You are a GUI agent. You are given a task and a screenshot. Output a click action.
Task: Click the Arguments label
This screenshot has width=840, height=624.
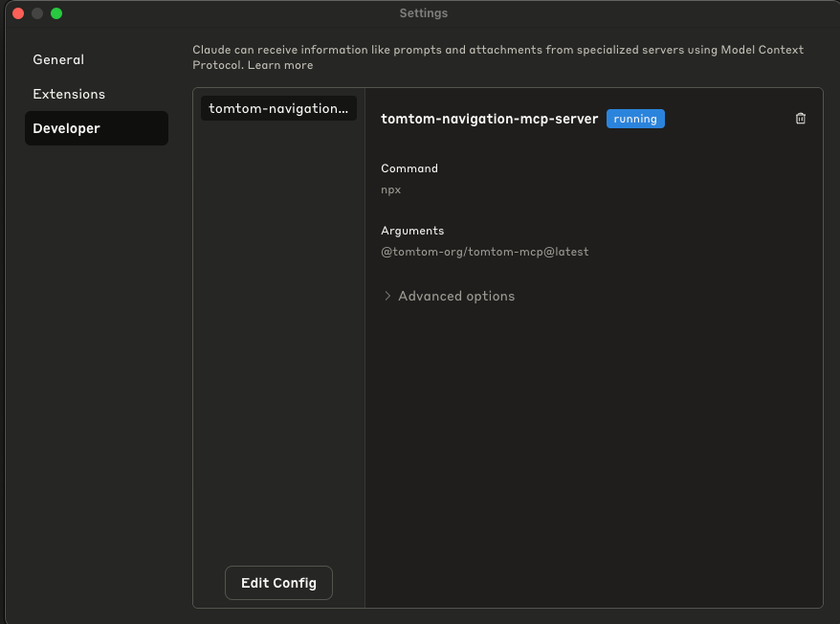412,231
